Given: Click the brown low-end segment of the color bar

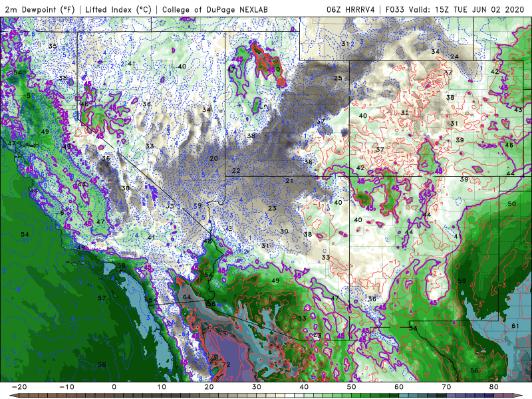Looking at the screenshot, I should point(24,396).
